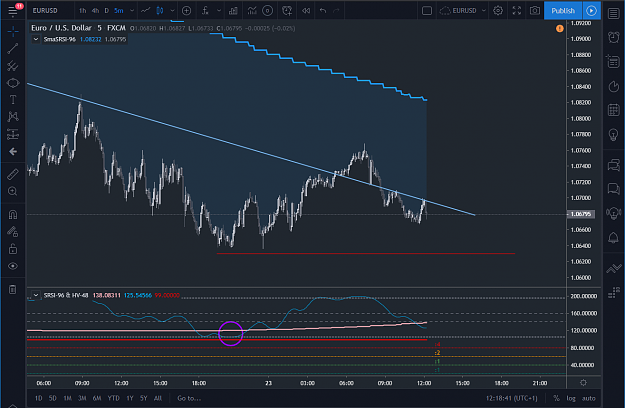
Task: Activate the zoom in tool
Action: [x=13, y=192]
